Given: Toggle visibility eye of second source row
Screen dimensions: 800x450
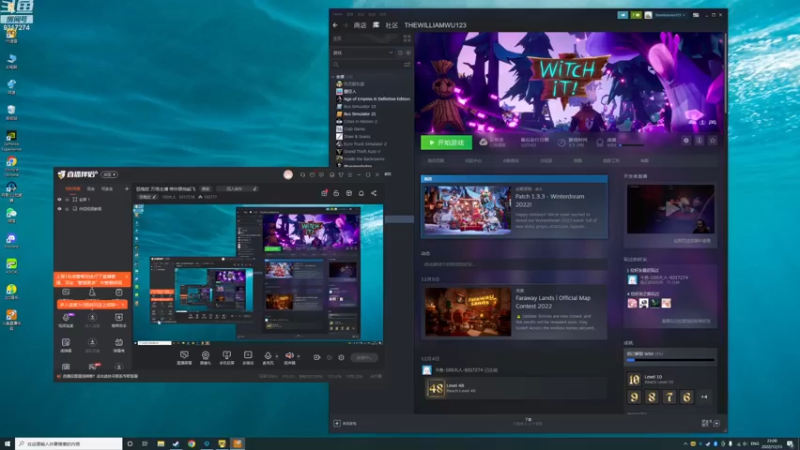Looking at the screenshot, I should coord(60,209).
